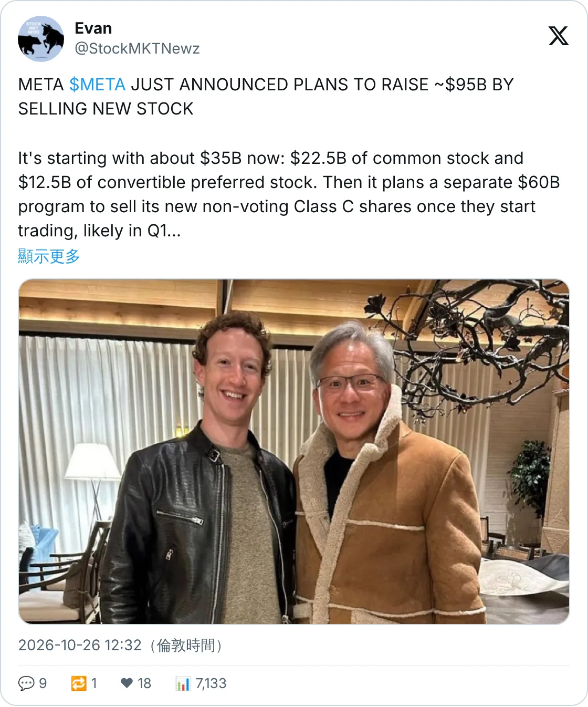Open Evan's bull-and-bear profile avatar
This screenshot has height=707, width=588.
tap(41, 39)
